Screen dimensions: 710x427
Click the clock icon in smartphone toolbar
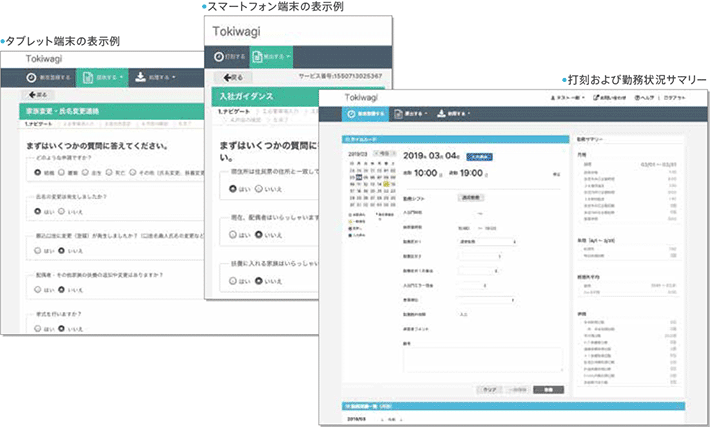click(x=218, y=56)
